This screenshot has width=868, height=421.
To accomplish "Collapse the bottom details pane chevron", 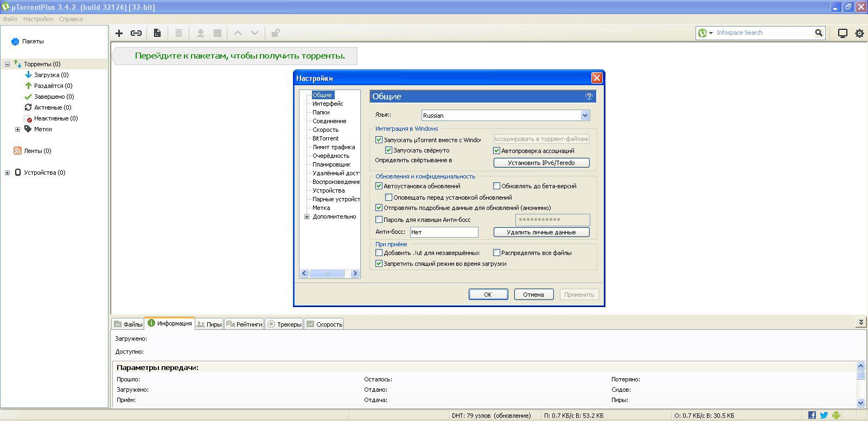I will pyautogui.click(x=861, y=322).
